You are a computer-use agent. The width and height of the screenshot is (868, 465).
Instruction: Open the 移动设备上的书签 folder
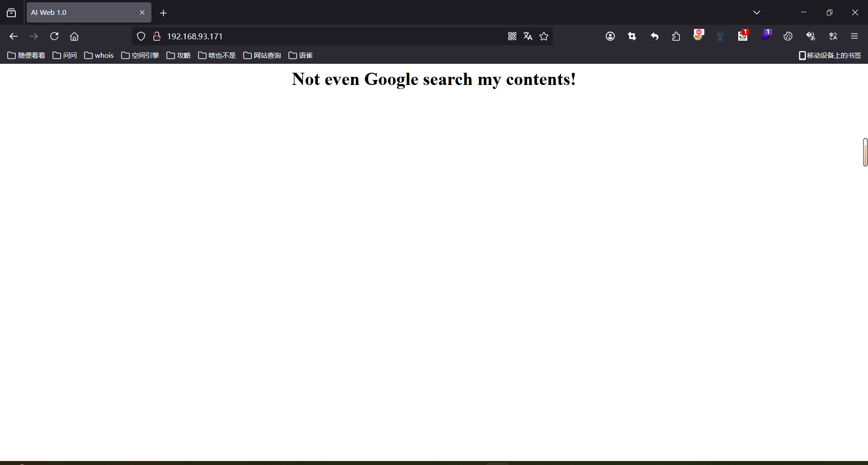tap(830, 55)
